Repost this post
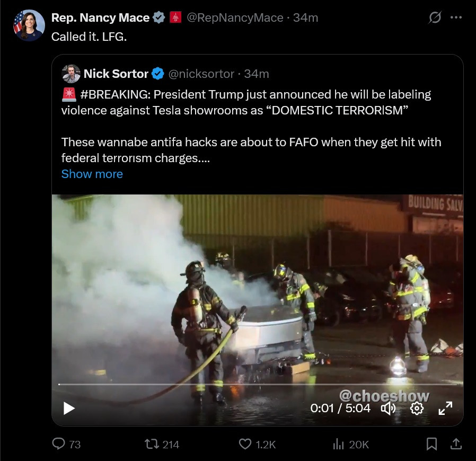Screen dimensions: 476x461 (152, 444)
